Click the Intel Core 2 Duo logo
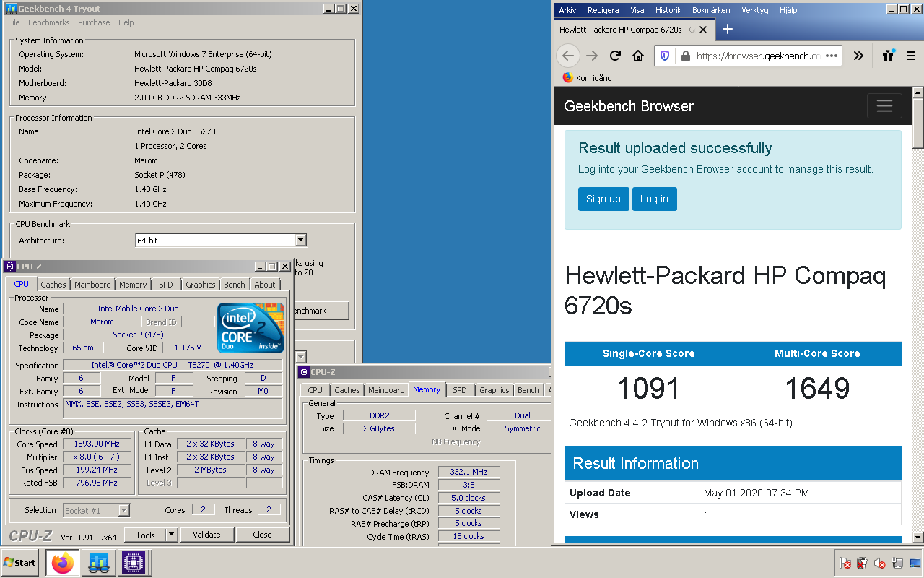 tap(250, 328)
